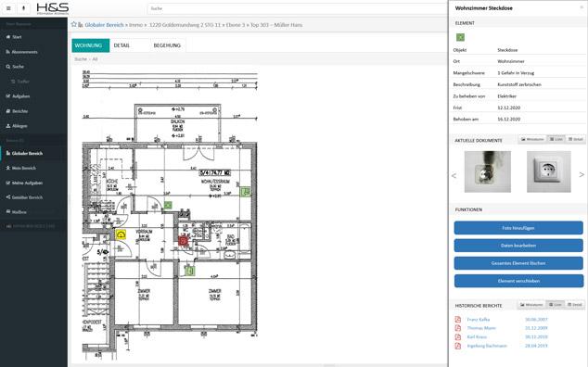Switch Historische Berichte to Liste view
Viewport: 588px width, 367px height.
click(x=555, y=304)
